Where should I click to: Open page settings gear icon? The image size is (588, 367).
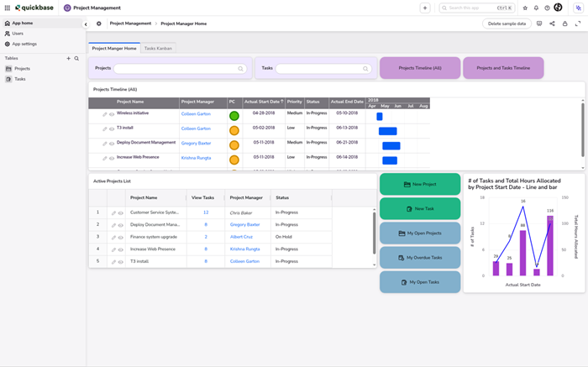pyautogui.click(x=99, y=24)
